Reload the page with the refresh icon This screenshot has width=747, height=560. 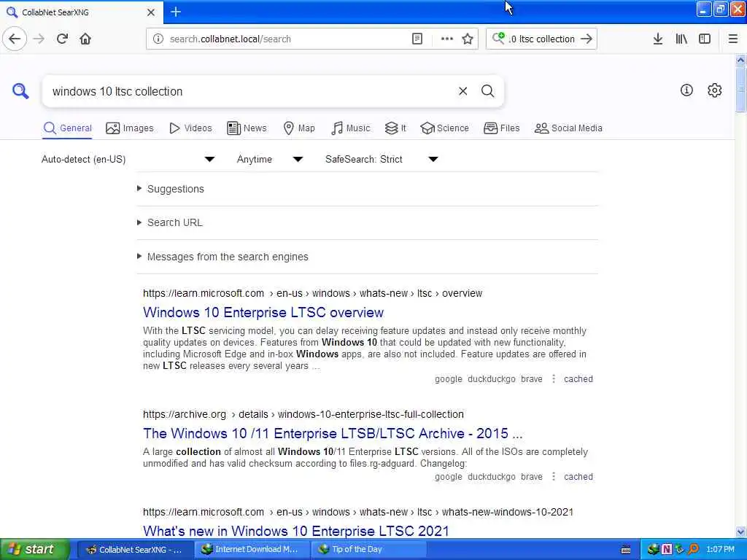(x=63, y=39)
